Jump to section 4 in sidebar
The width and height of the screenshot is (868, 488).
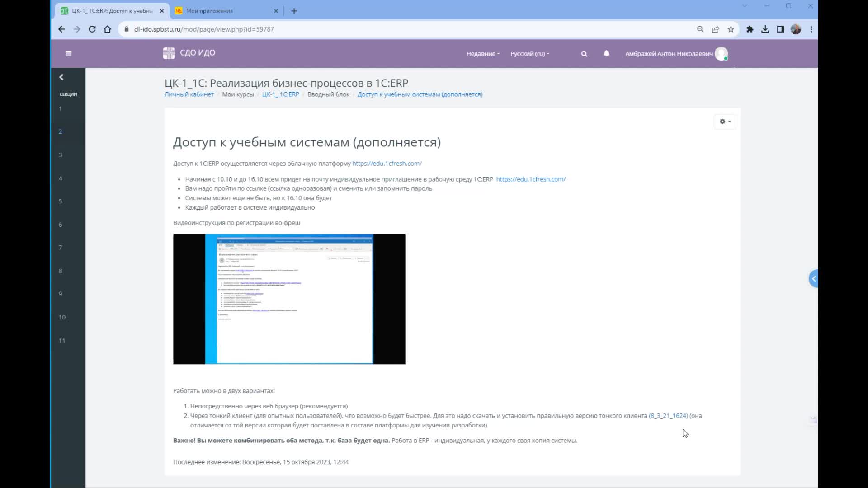pos(60,178)
